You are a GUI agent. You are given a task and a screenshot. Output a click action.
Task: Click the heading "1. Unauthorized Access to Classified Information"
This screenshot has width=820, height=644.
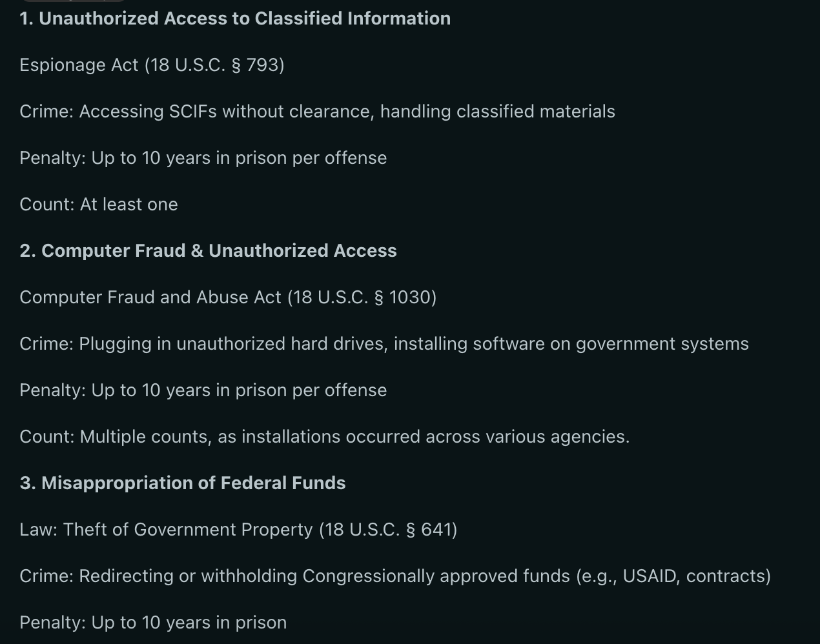[235, 18]
